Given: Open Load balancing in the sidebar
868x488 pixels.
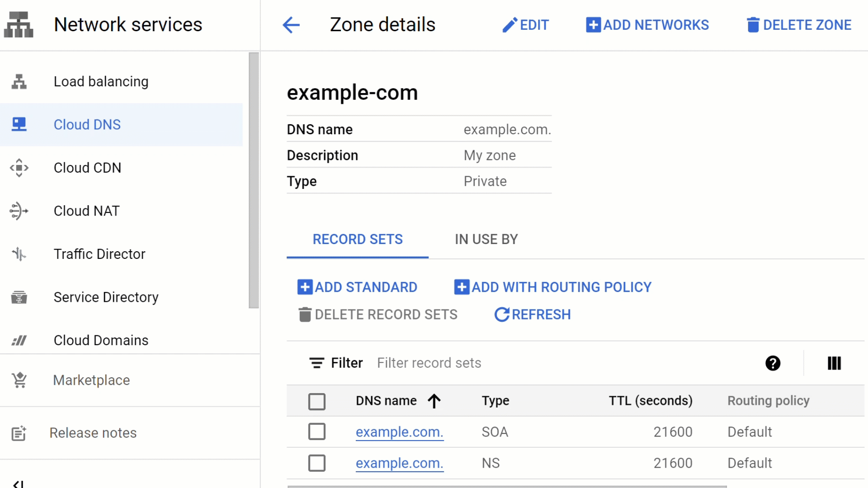Looking at the screenshot, I should coord(121,82).
